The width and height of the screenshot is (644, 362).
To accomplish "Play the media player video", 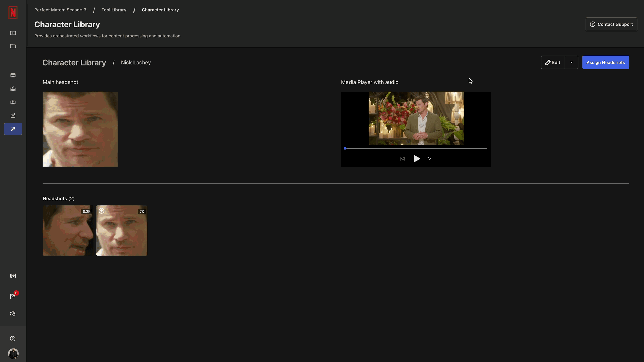I will coord(417,159).
